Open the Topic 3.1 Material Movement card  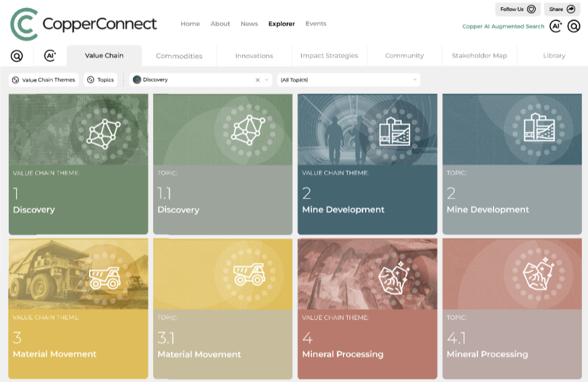pos(223,309)
